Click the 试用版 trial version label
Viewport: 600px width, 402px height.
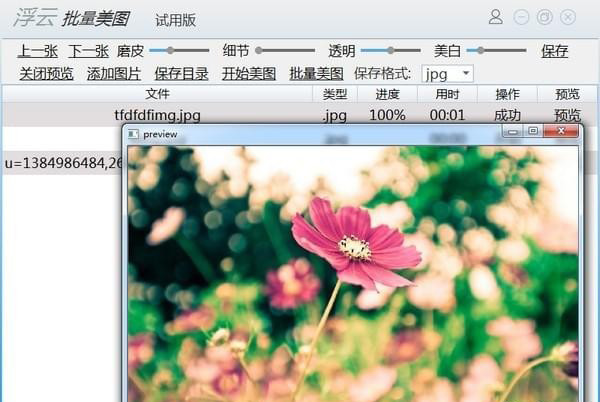coord(176,20)
